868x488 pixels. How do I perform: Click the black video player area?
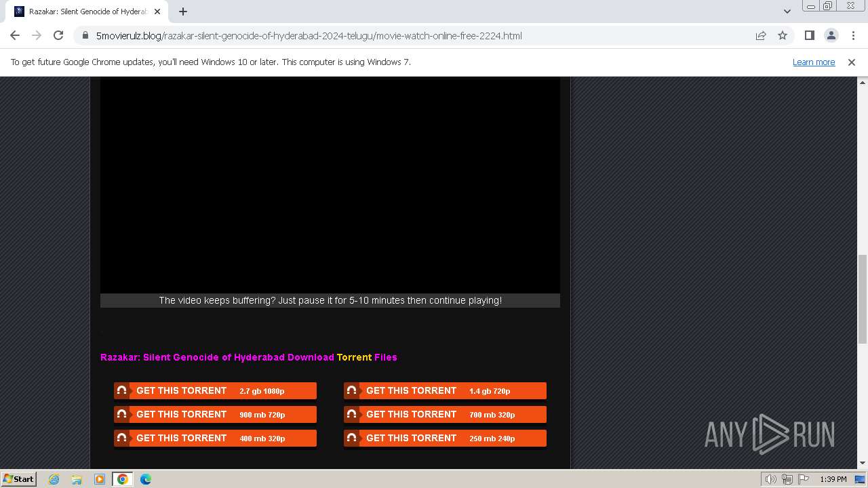click(x=330, y=185)
